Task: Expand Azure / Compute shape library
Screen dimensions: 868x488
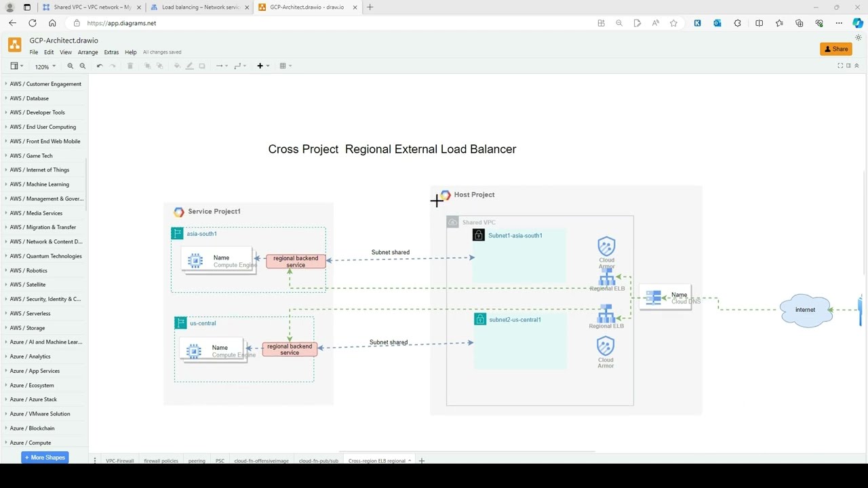Action: click(x=44, y=443)
